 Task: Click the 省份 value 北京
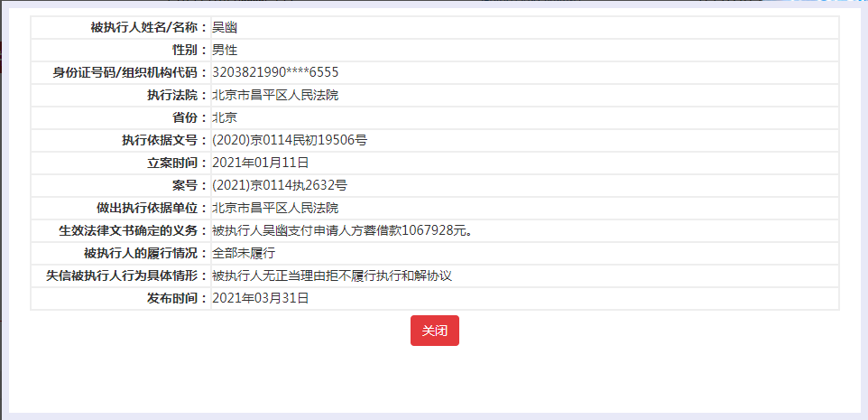[225, 117]
